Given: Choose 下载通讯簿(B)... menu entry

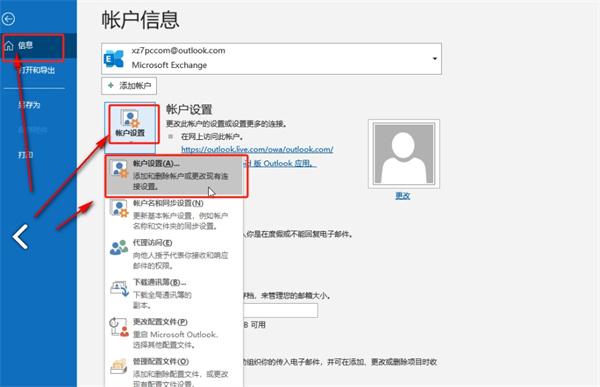Looking at the screenshot, I should click(174, 294).
